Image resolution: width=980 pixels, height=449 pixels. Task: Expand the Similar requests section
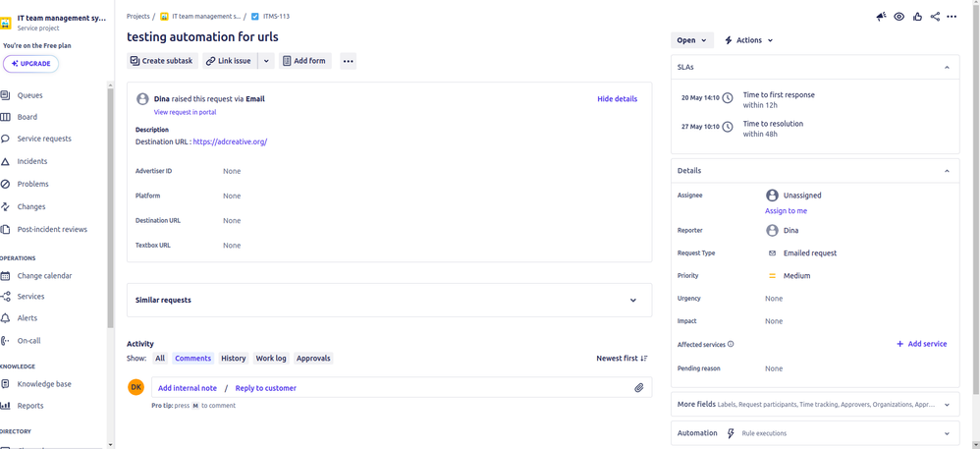point(633,301)
